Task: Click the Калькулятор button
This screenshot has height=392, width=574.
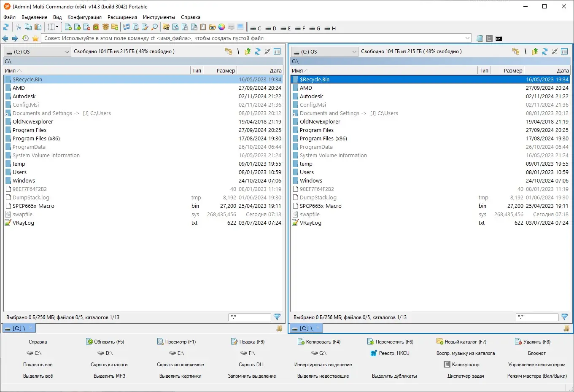Action: [x=461, y=365]
